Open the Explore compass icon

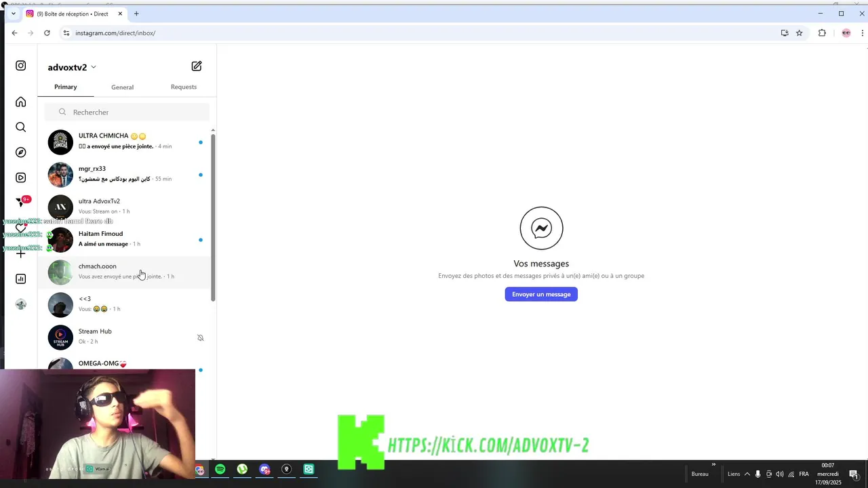pos(21,152)
